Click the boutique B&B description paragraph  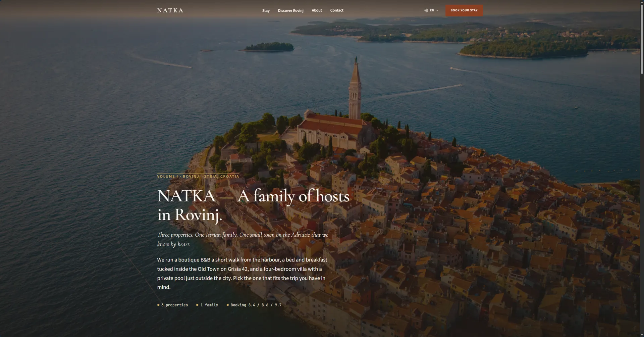point(242,273)
